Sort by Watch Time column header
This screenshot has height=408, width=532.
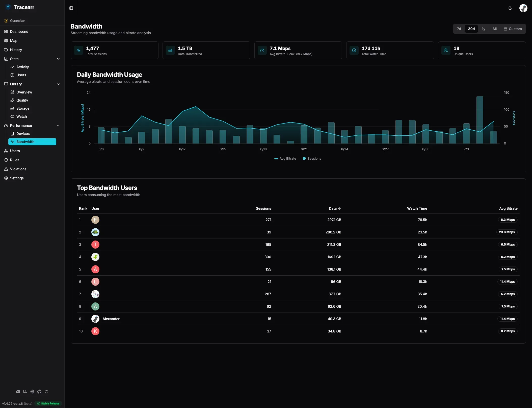click(x=417, y=208)
